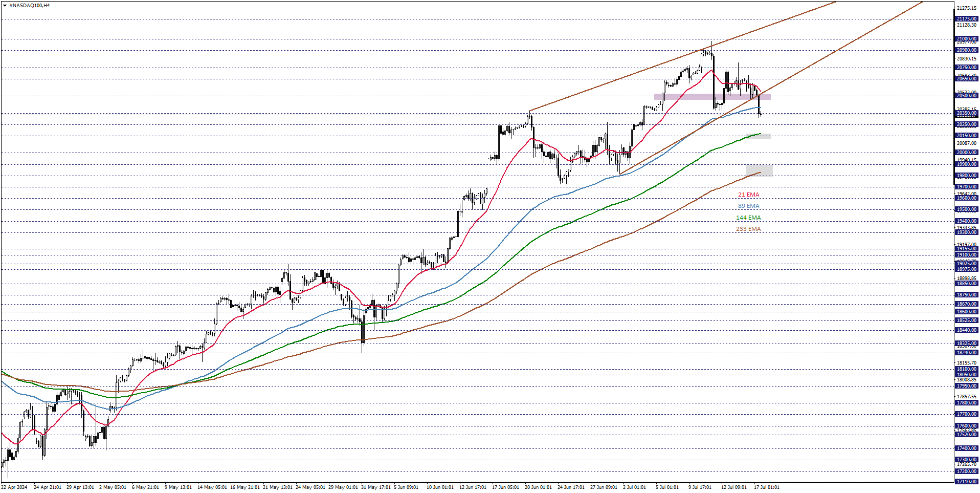Screen dimensions: 980x493
Task: Click the 20900.00 price level label
Action: (x=967, y=50)
